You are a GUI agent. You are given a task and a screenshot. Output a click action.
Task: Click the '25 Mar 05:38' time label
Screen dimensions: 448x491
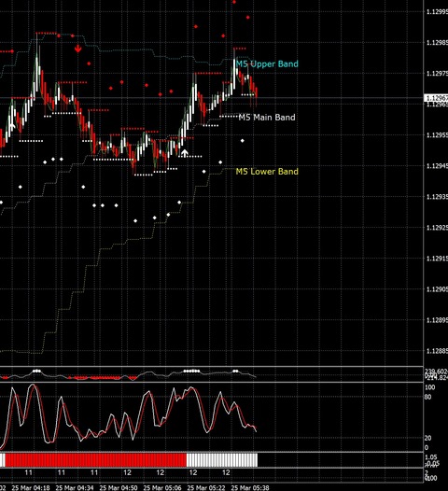coord(250,488)
